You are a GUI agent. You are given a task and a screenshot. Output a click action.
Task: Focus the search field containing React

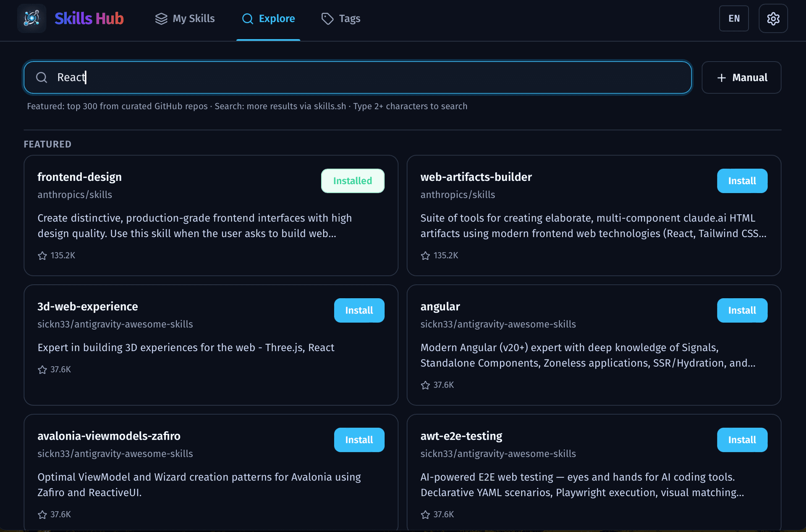(358, 78)
